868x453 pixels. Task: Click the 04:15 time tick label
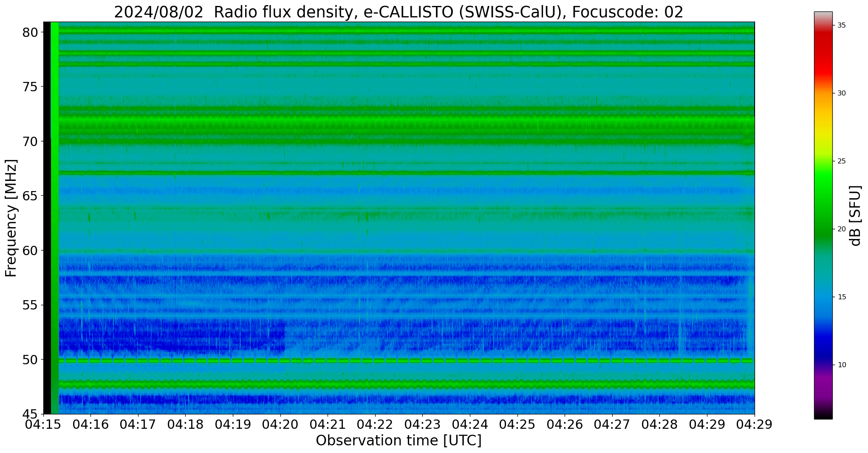pyautogui.click(x=43, y=424)
